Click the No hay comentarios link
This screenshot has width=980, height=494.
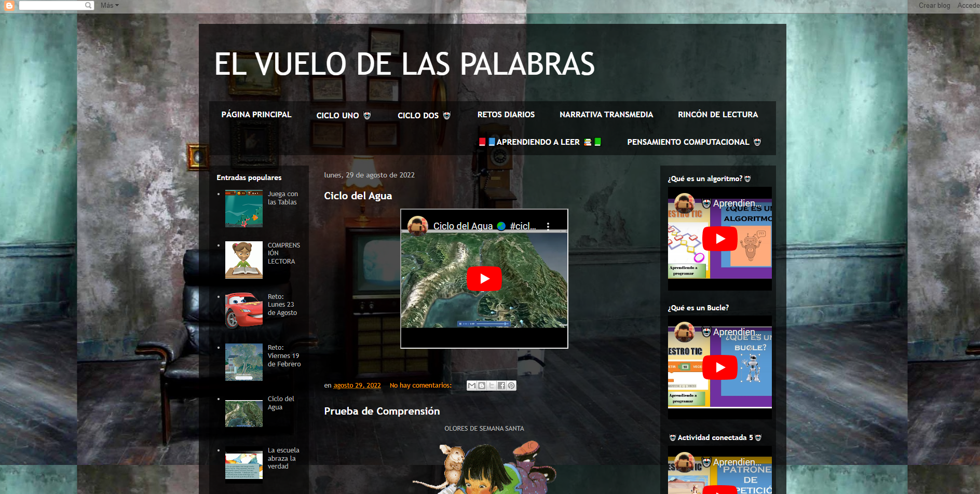(x=420, y=386)
